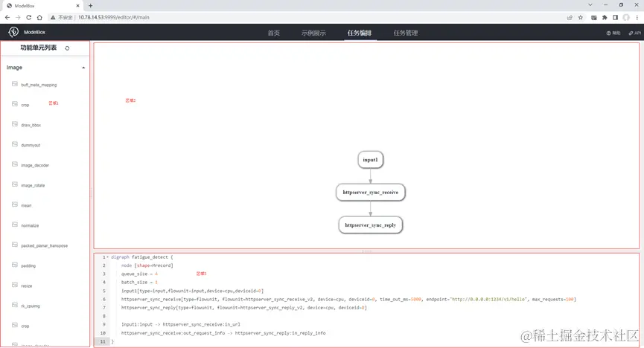Choose the rk_cpuimg unit icon

[x=15, y=306]
